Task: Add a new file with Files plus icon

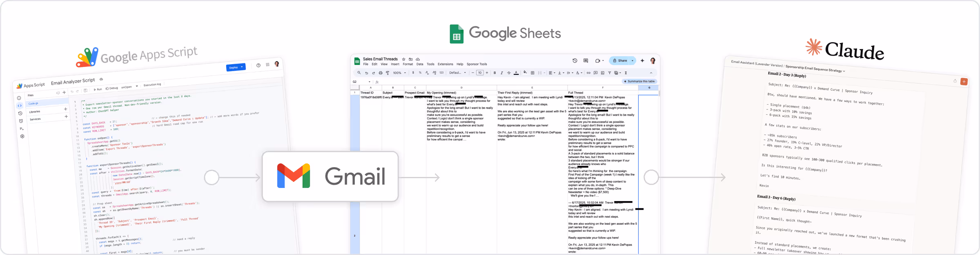Action: pyautogui.click(x=64, y=92)
